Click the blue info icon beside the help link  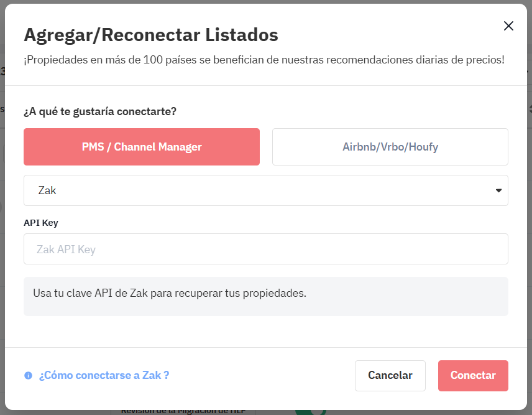[x=28, y=375]
